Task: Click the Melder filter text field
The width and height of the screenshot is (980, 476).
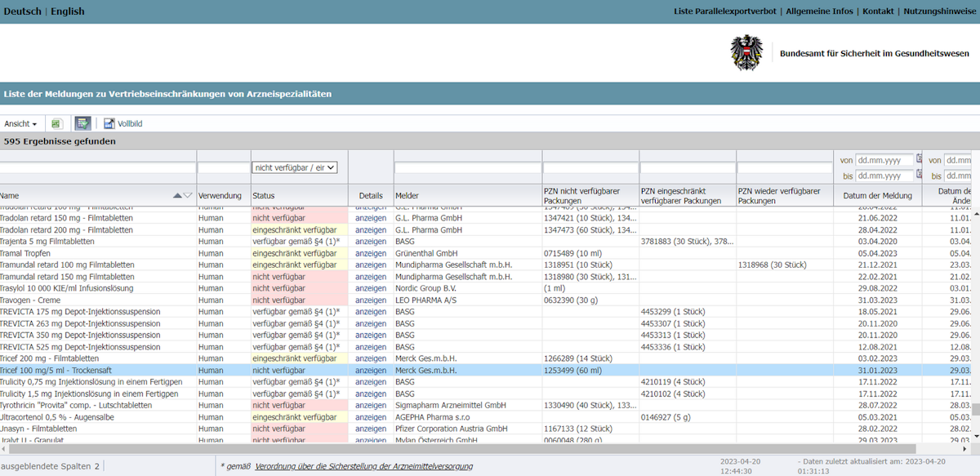Action: (x=467, y=168)
